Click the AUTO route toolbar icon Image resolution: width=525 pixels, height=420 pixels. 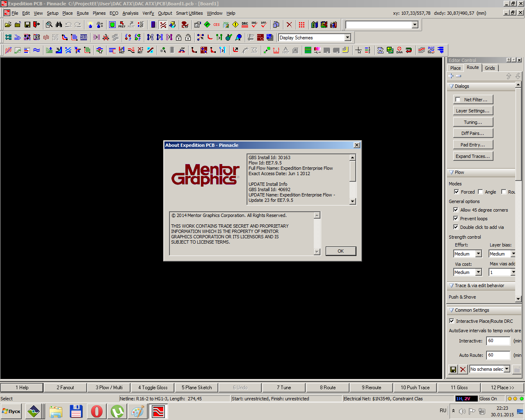tap(84, 37)
